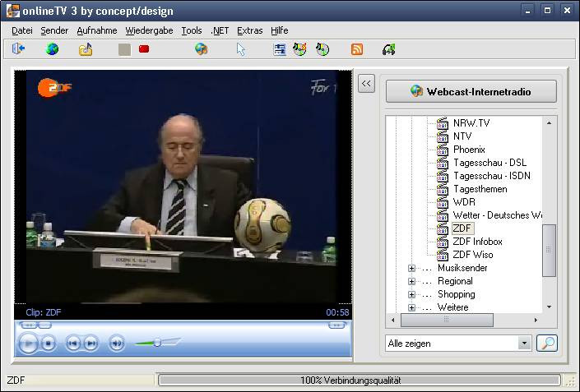Click the green headphones toolbar icon
580x392 pixels.
click(389, 49)
